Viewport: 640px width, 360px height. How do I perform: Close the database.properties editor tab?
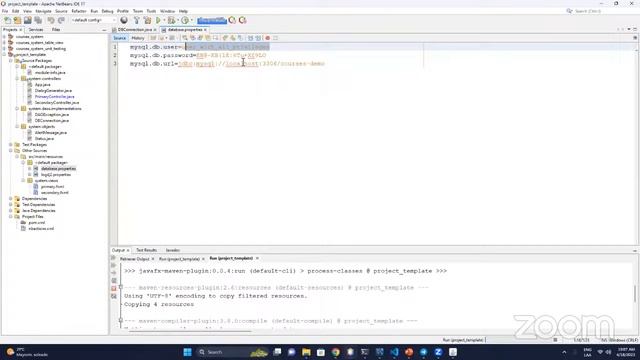pyautogui.click(x=205, y=30)
